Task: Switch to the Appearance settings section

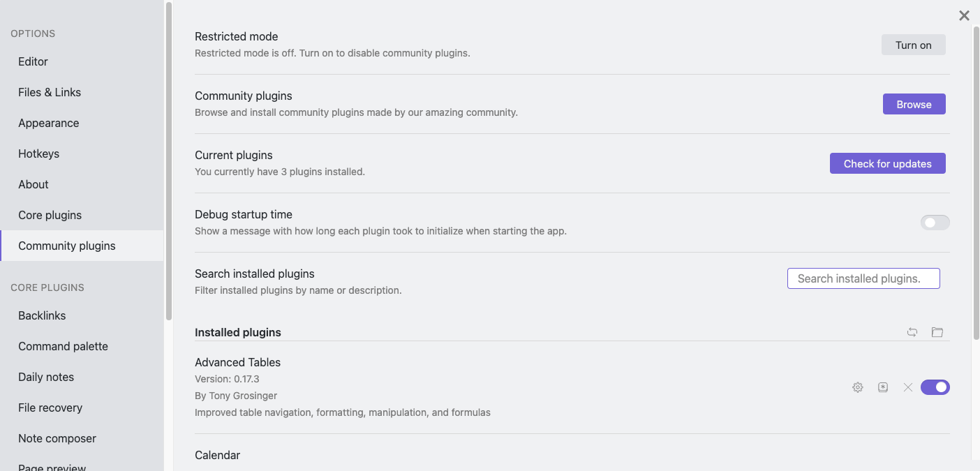Action: pos(49,123)
